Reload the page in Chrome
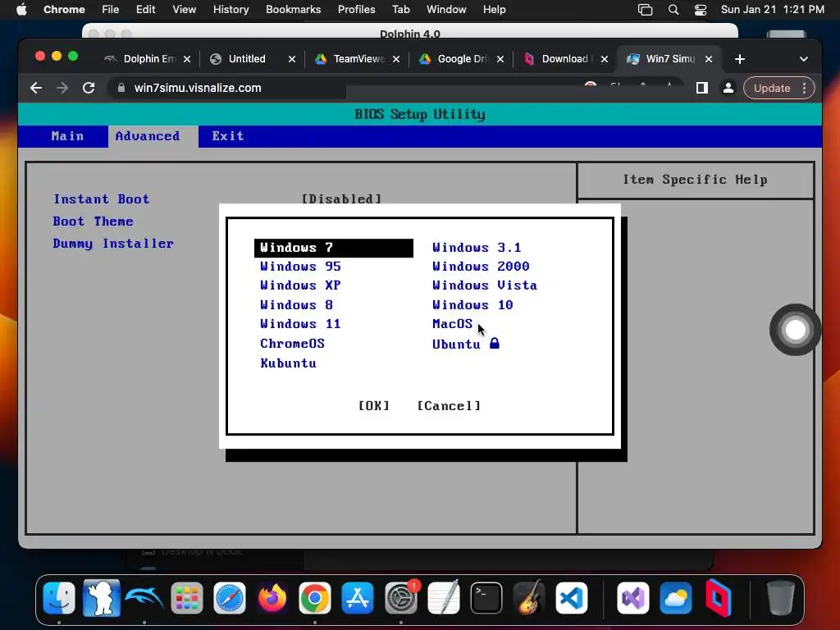The width and height of the screenshot is (840, 630). pos(89,88)
